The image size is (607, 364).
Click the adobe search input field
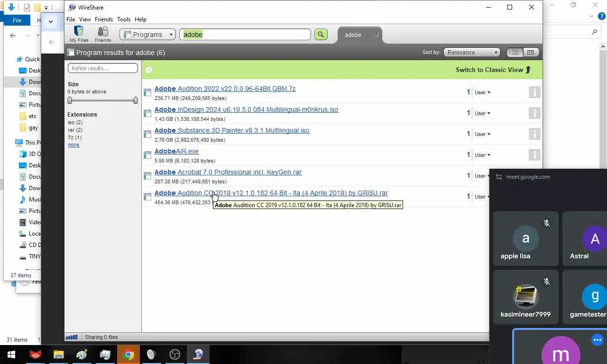coord(245,35)
